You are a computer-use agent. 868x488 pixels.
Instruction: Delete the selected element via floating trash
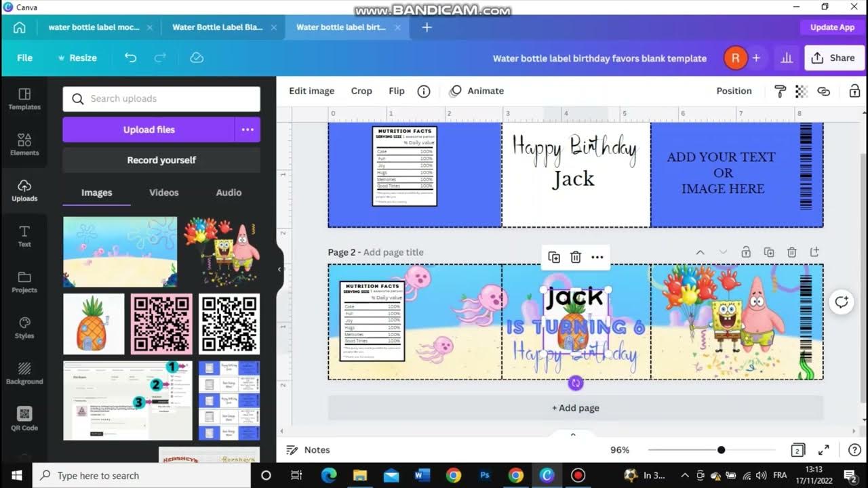click(576, 257)
